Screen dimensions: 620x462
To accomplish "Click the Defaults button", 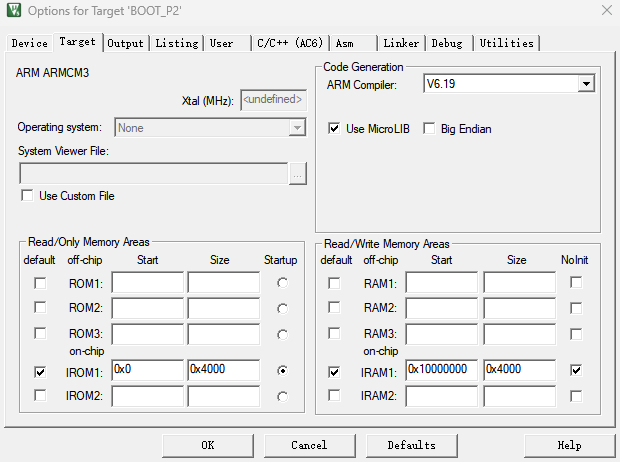I will 411,445.
